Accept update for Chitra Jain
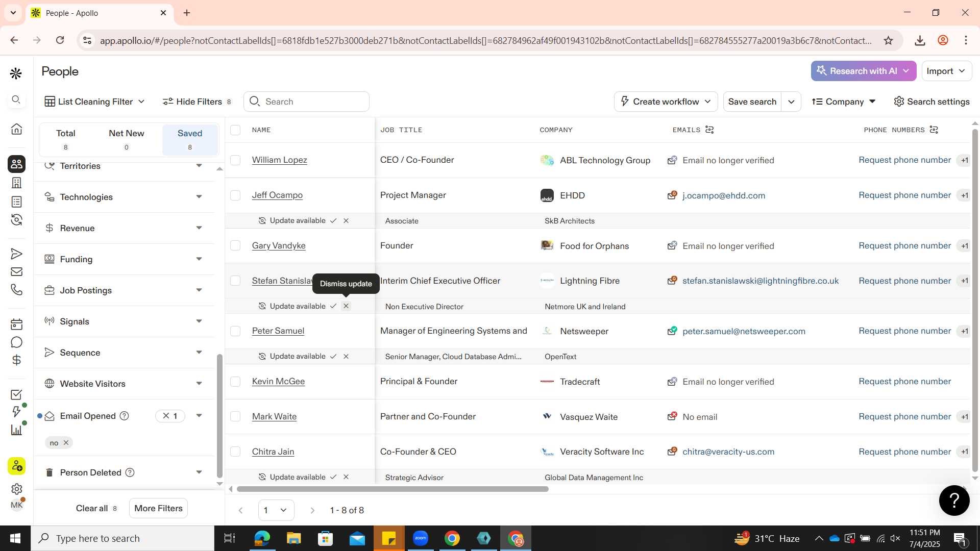This screenshot has height=551, width=980. 333,477
